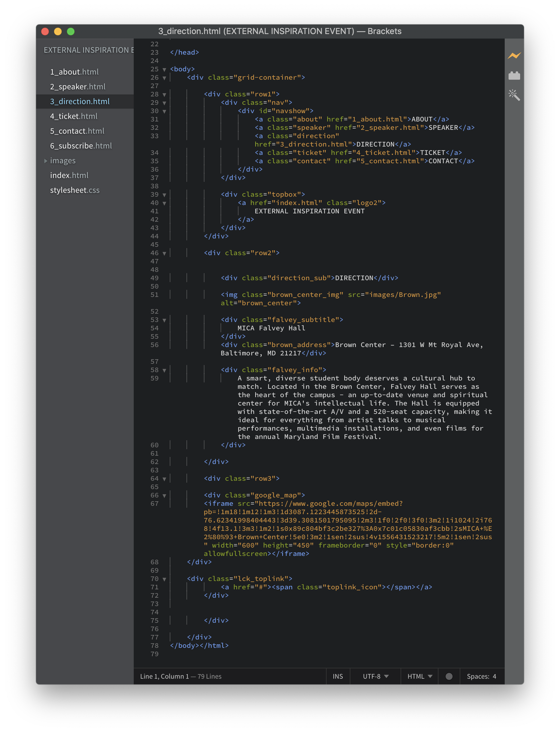Viewport: 560px width, 732px height.
Task: Toggle INS insert/overwrite mode
Action: click(x=337, y=676)
